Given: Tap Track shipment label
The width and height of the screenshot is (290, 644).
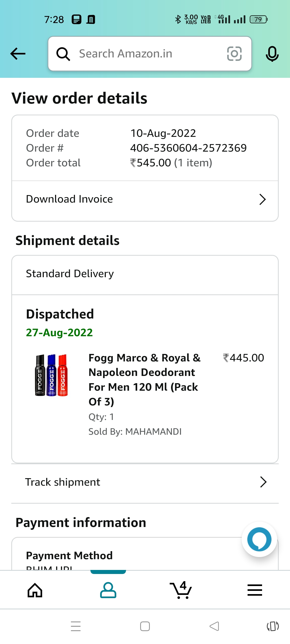Looking at the screenshot, I should [x=63, y=482].
